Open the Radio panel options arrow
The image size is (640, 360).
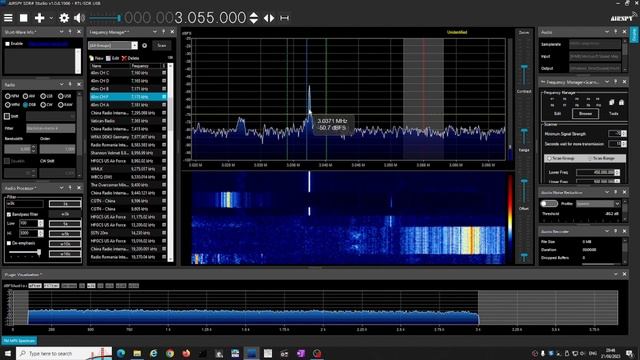pos(61,84)
